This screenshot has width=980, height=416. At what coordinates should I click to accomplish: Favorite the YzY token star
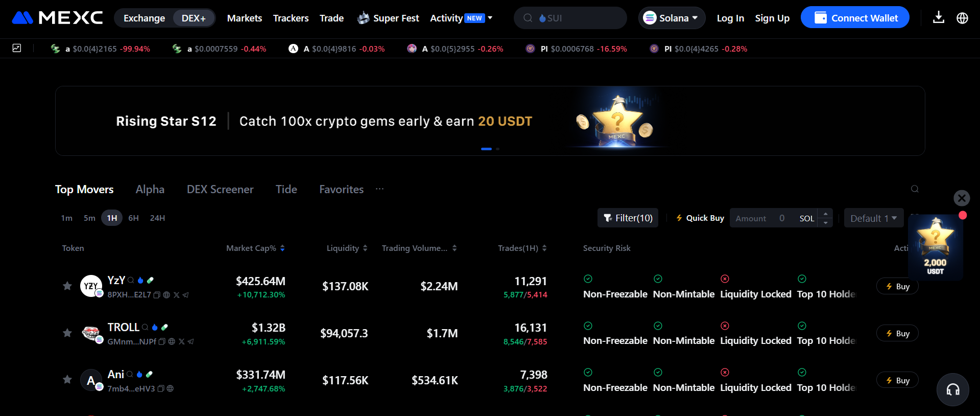(x=67, y=286)
